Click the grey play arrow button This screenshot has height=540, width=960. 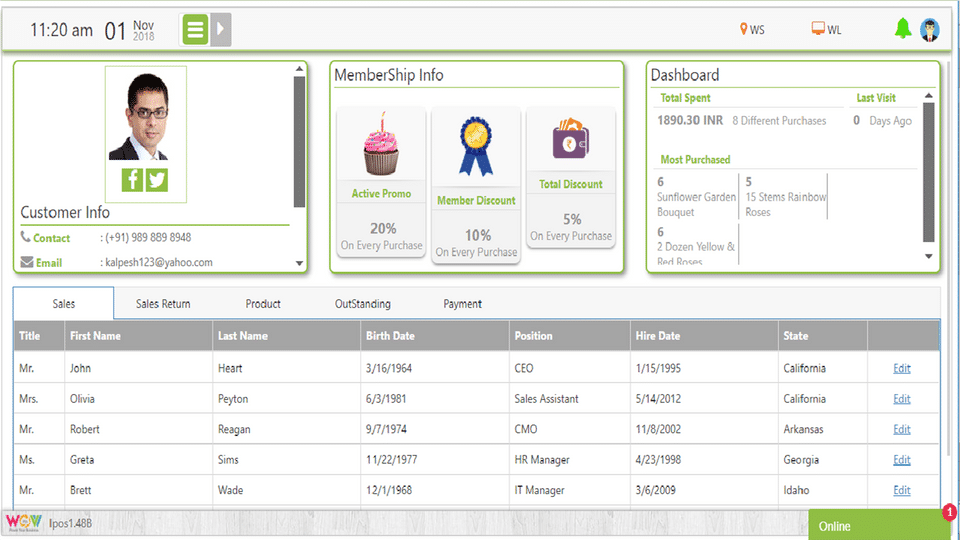(220, 29)
